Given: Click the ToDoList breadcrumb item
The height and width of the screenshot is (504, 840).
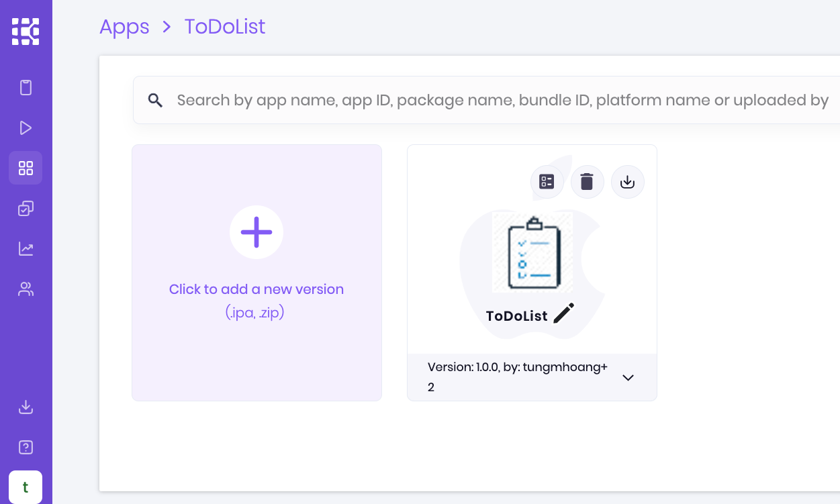Looking at the screenshot, I should pos(225,27).
